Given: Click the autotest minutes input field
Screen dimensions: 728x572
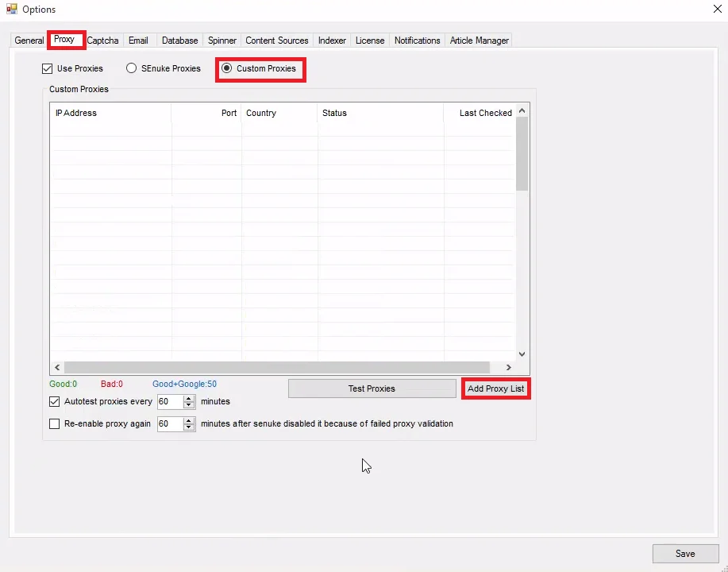Looking at the screenshot, I should (169, 402).
